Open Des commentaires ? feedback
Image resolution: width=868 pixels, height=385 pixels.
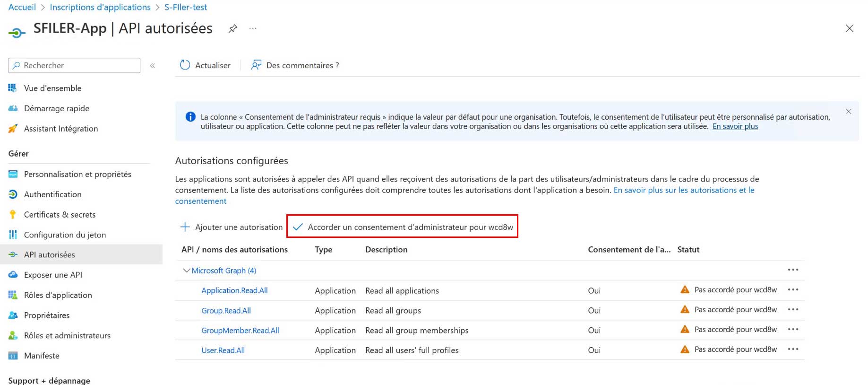[295, 65]
